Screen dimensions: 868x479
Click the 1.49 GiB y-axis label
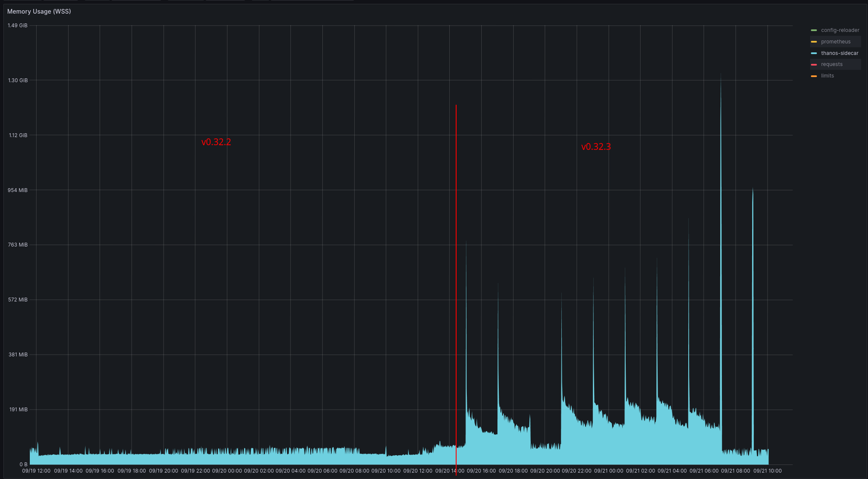[x=18, y=25]
